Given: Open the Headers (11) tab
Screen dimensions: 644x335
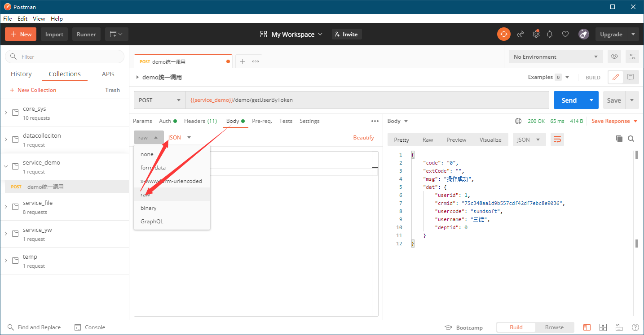Looking at the screenshot, I should (200, 121).
